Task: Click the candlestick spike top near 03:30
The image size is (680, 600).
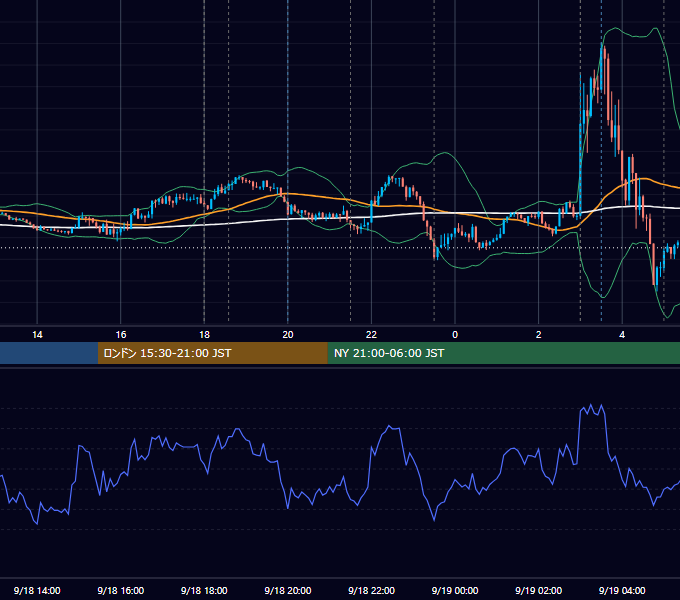Action: 602,43
